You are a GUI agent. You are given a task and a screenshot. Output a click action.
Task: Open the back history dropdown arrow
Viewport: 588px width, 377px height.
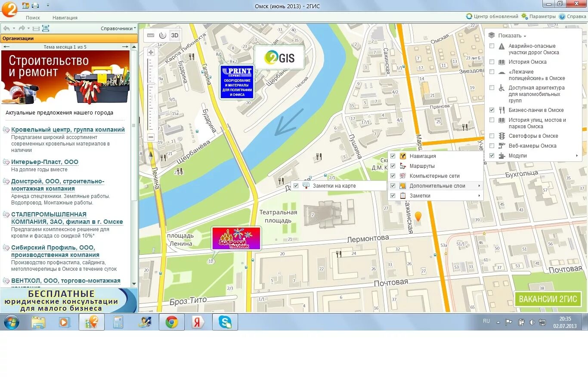click(x=13, y=28)
